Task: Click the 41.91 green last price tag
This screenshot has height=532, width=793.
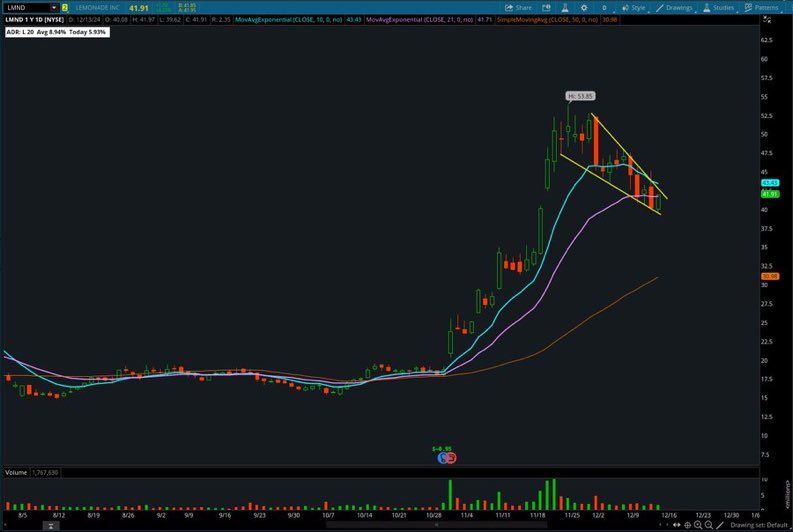Action: point(770,194)
